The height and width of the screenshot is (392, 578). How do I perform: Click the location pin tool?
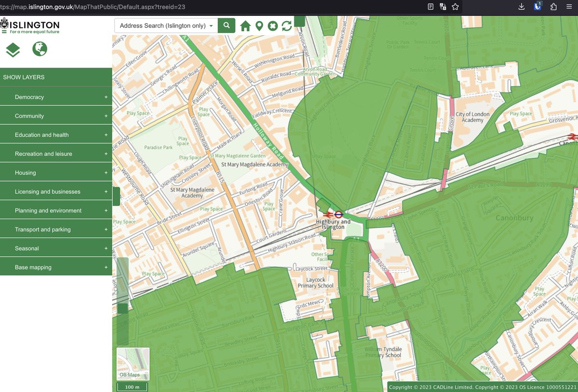259,26
